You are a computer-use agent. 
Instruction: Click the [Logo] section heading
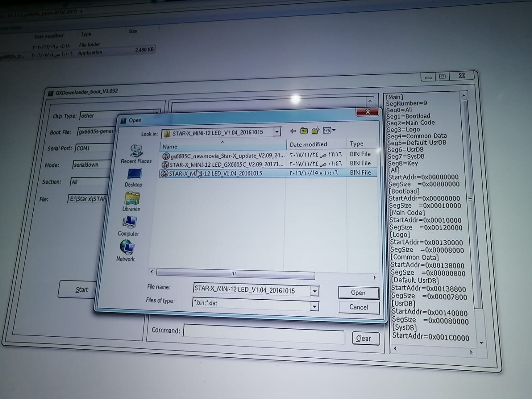click(400, 234)
